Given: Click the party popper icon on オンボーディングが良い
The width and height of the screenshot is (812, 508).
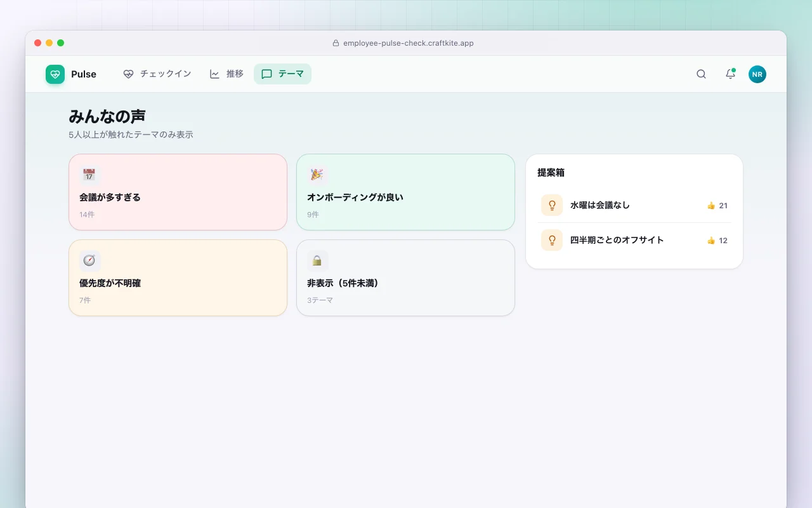Looking at the screenshot, I should (317, 175).
